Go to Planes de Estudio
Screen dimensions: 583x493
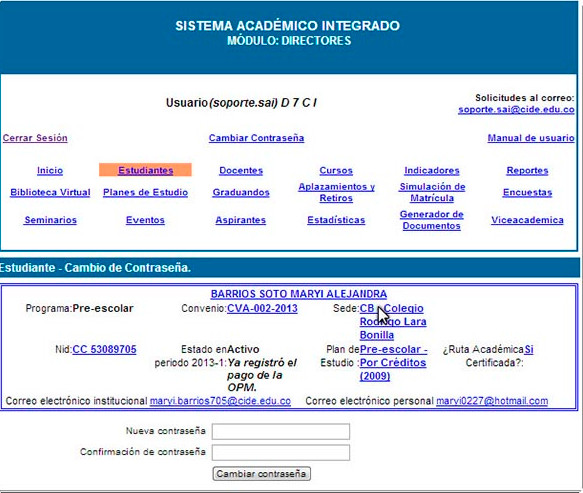[145, 192]
